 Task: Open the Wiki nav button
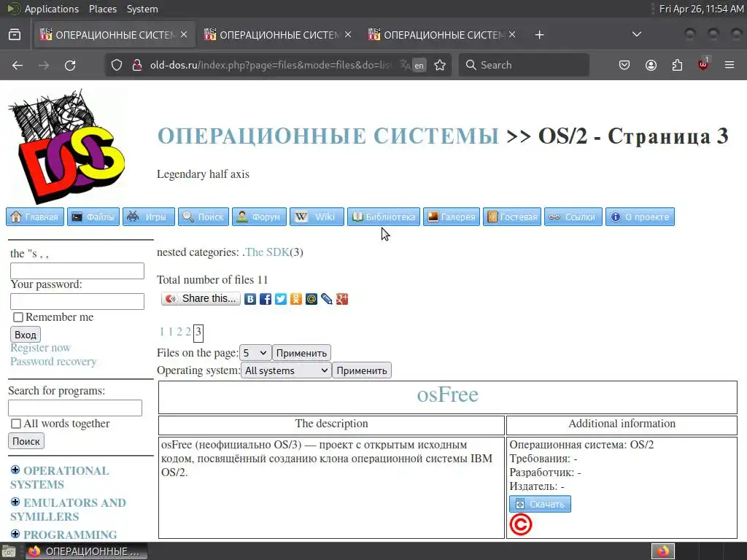coord(317,217)
